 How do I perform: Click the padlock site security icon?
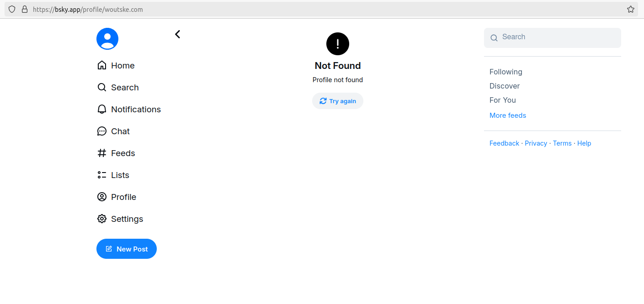point(24,9)
